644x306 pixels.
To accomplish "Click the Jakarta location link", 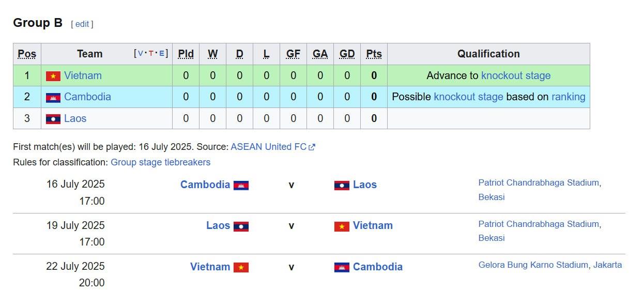I will [x=607, y=265].
